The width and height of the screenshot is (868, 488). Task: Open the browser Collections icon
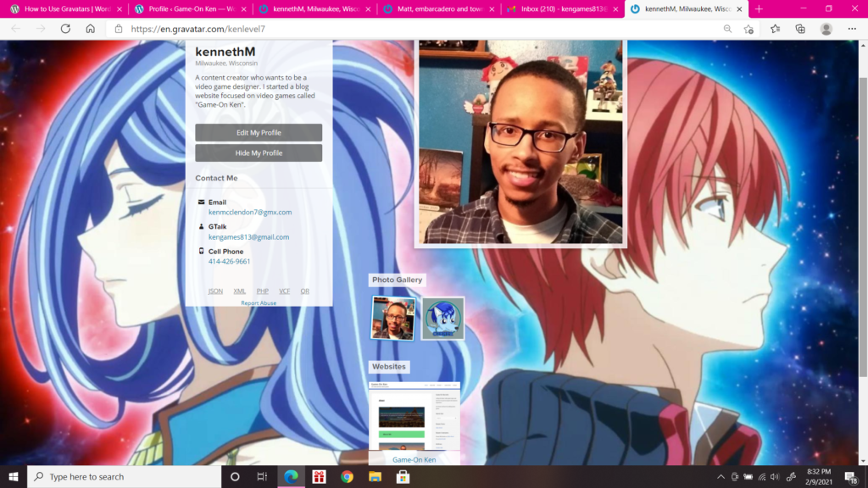[x=800, y=29]
